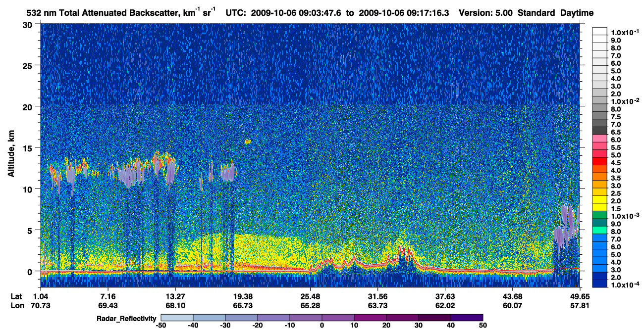Click the pink backscatter swatch above 6.0
644x330 pixels.
pyautogui.click(x=599, y=138)
